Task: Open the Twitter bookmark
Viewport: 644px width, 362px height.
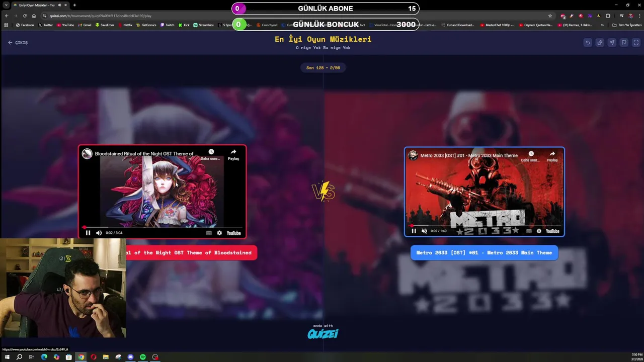Action: (45, 25)
